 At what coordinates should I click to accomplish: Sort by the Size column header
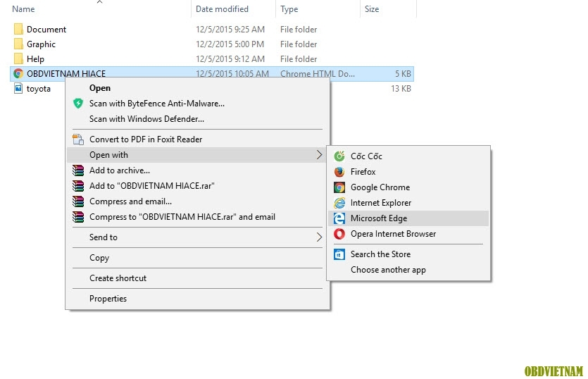(372, 9)
